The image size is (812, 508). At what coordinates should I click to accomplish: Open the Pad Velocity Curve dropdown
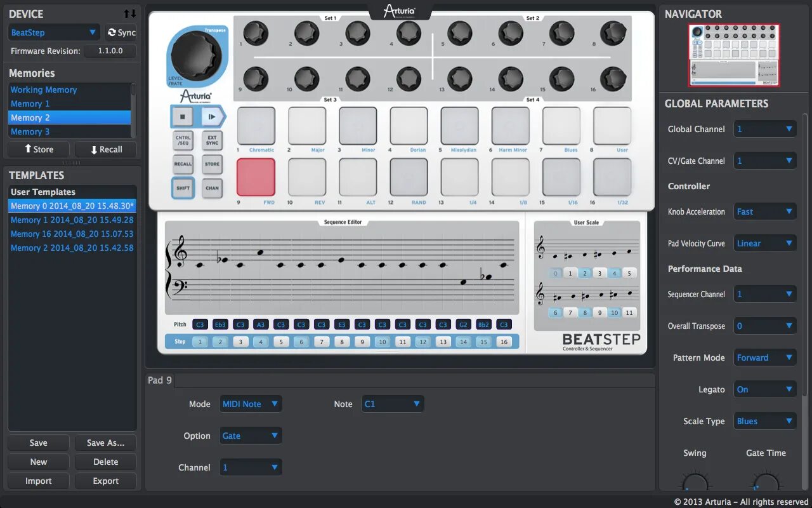[765, 243]
